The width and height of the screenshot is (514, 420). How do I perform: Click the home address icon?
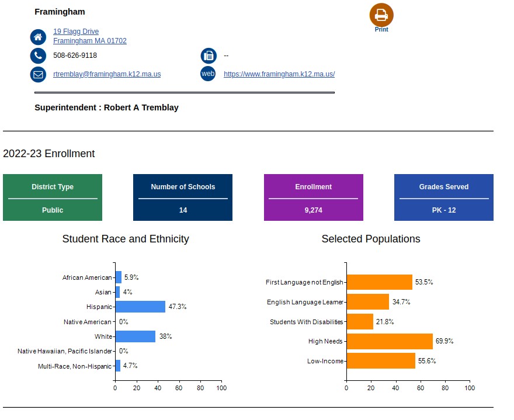click(38, 37)
